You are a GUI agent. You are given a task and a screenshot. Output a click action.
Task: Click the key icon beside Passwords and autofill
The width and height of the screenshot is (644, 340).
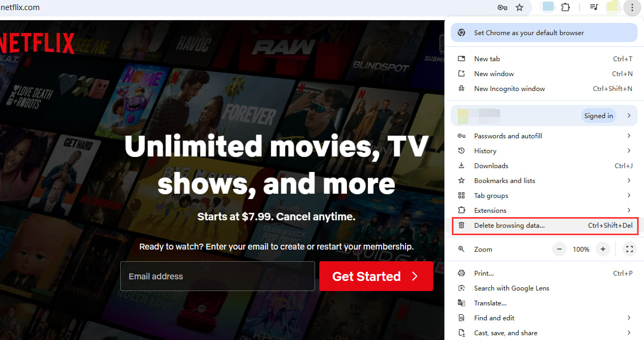462,136
